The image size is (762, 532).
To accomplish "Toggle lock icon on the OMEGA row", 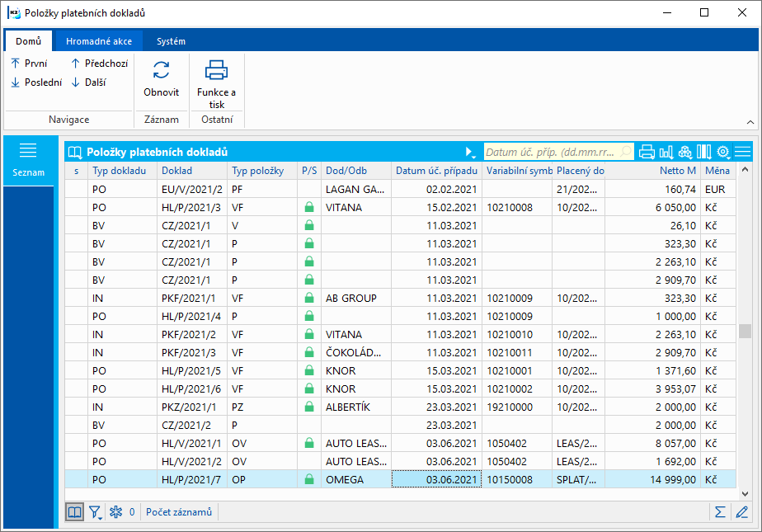I will click(309, 479).
